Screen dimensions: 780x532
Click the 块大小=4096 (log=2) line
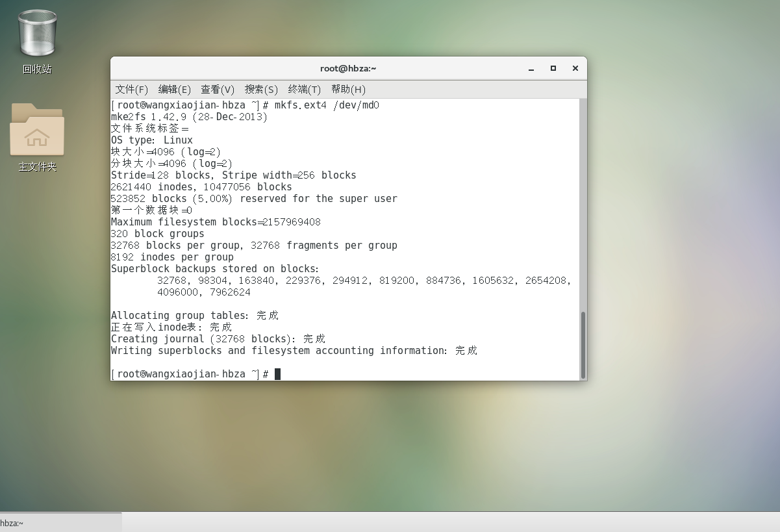pos(166,152)
